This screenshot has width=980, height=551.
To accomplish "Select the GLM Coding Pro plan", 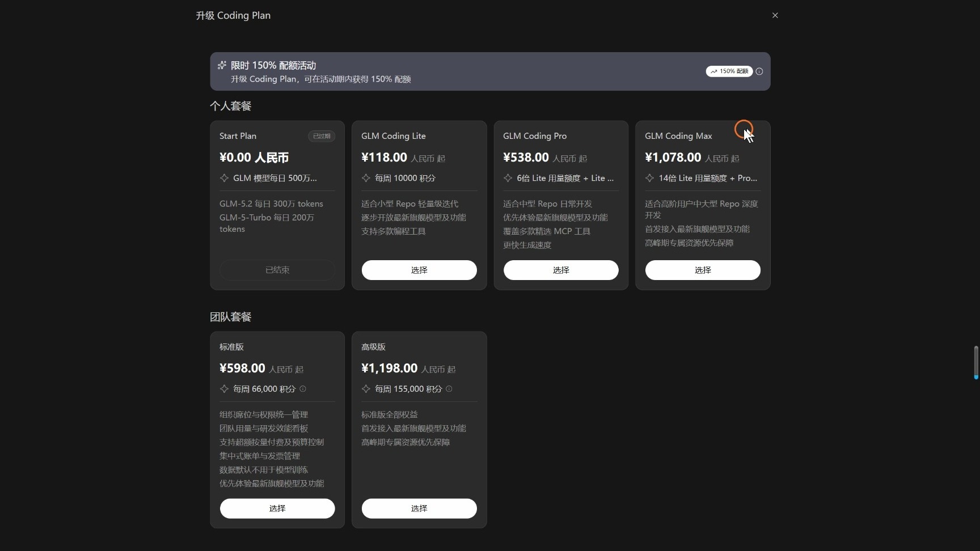I will click(x=561, y=270).
